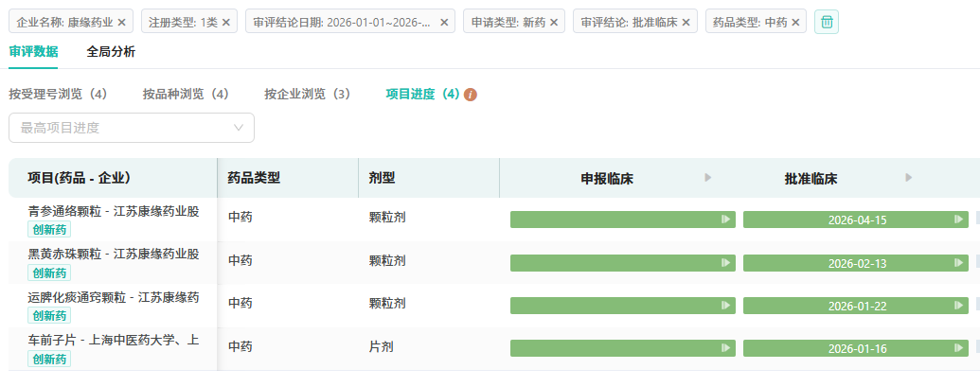
Task: Click the 创新药 tag under 黑黄赤珠颗粒
Action: tap(50, 273)
